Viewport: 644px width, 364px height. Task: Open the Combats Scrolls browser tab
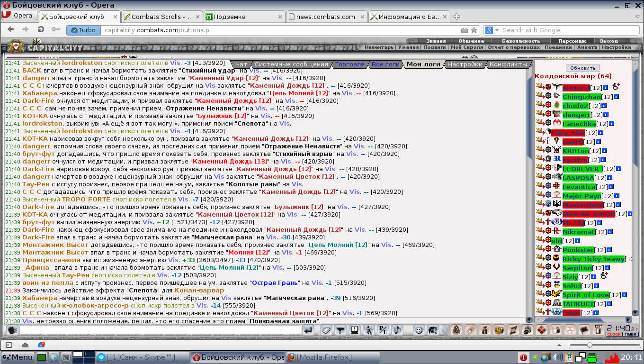pyautogui.click(x=161, y=17)
